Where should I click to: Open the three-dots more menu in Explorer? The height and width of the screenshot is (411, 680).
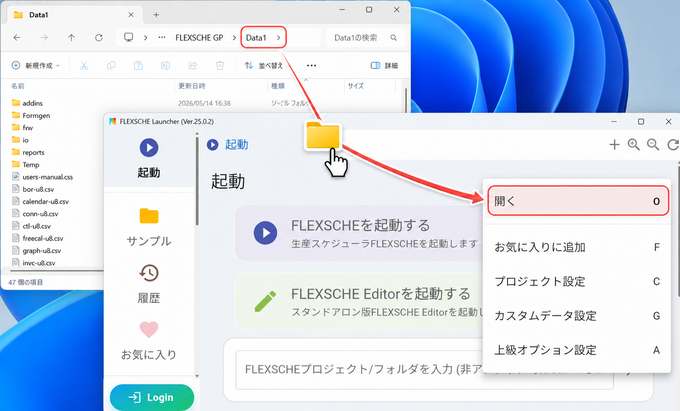click(311, 65)
